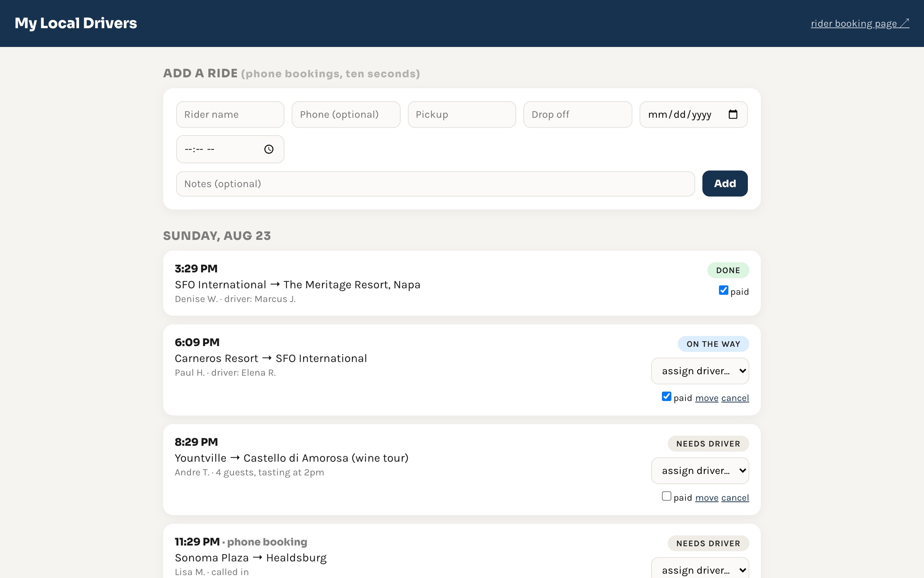Click NEEDS DRIVER badge on the 11:29 PM ride
924x578 pixels.
pyautogui.click(x=708, y=544)
